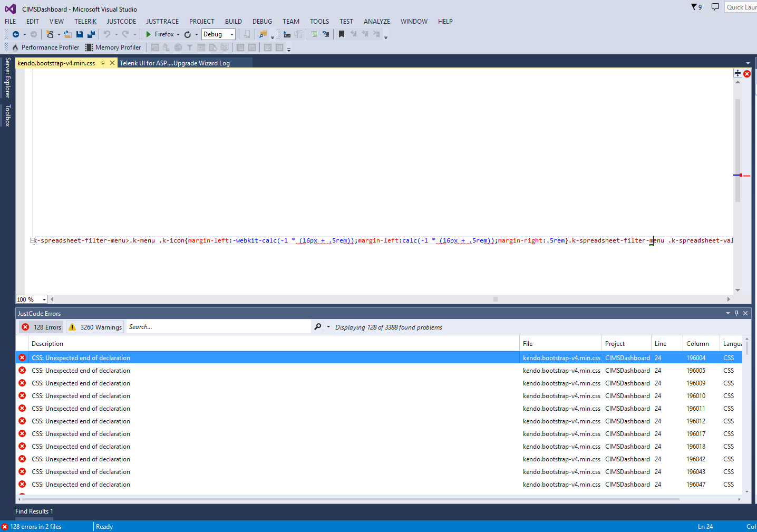Click search magnifier in JustCode Errors
The image size is (757, 532).
[317, 327]
